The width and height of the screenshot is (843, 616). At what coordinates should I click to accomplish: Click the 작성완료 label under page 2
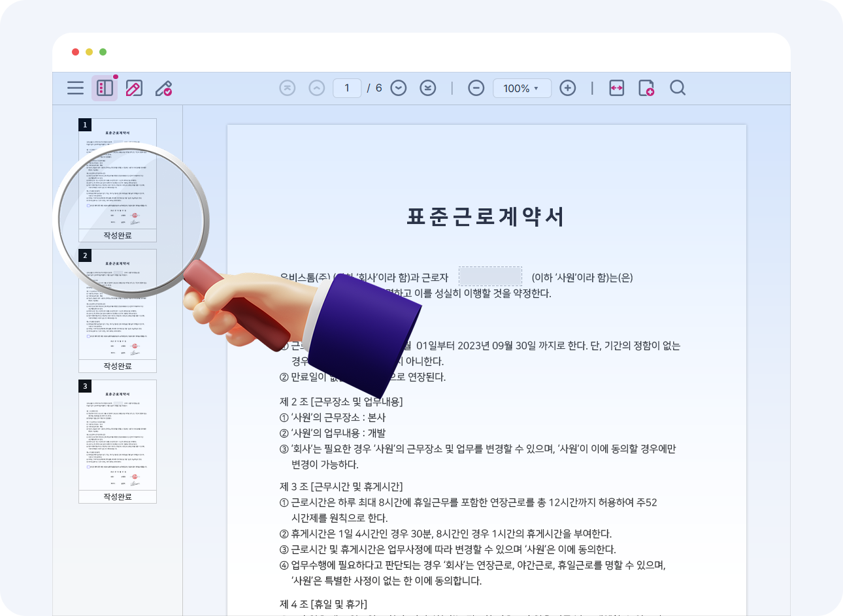pyautogui.click(x=118, y=366)
